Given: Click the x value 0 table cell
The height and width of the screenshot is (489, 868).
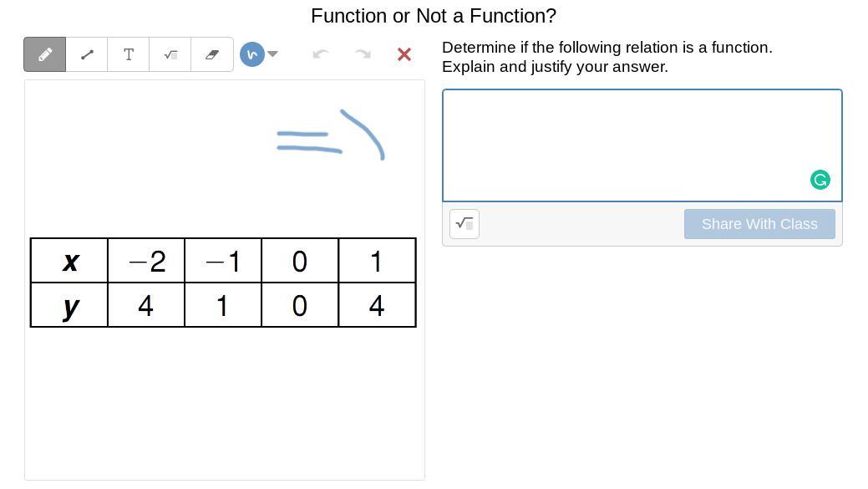Looking at the screenshot, I should pos(300,261).
